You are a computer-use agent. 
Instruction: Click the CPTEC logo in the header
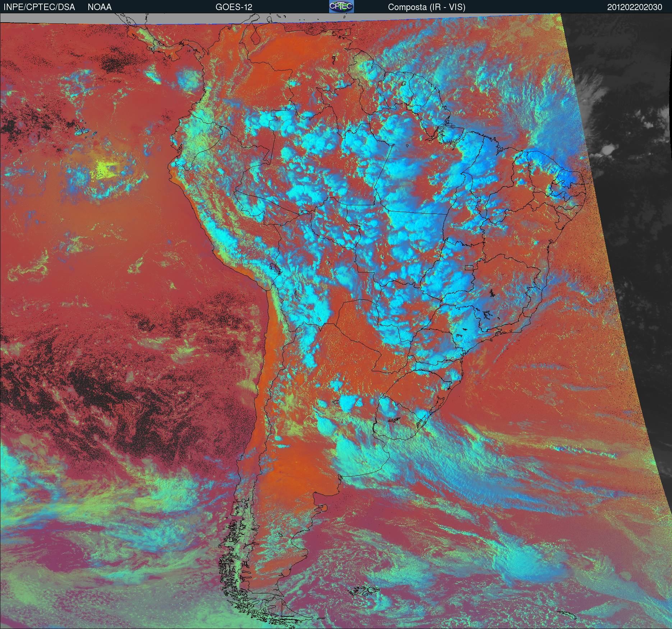tap(341, 6)
